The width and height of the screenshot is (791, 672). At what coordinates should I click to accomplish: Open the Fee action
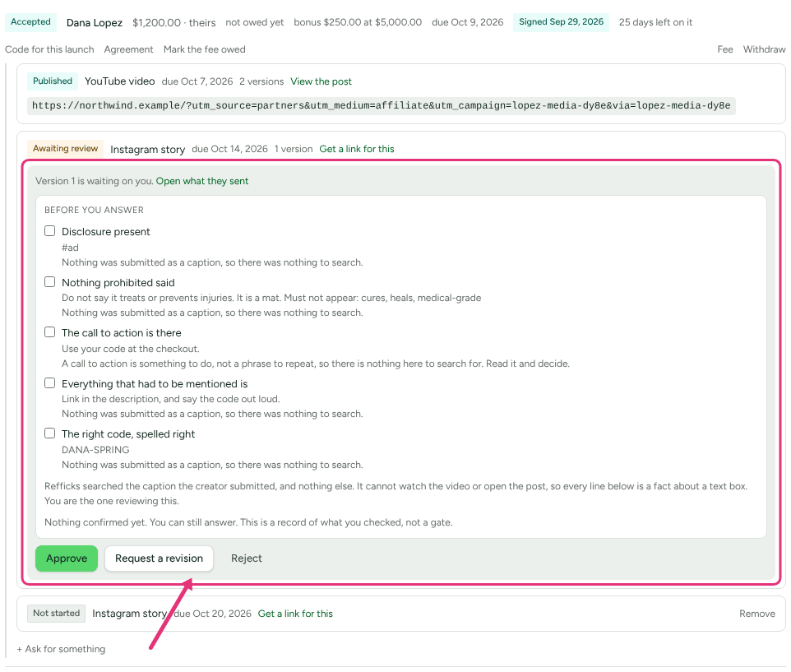725,49
